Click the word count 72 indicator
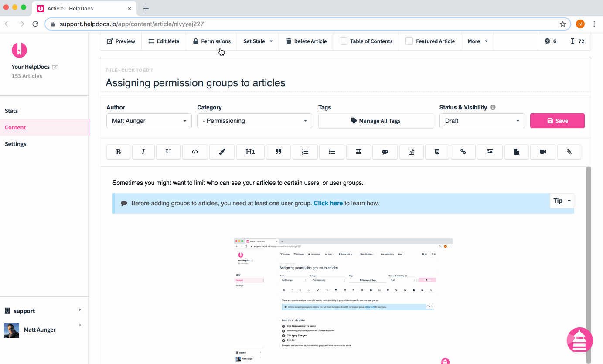 click(577, 41)
